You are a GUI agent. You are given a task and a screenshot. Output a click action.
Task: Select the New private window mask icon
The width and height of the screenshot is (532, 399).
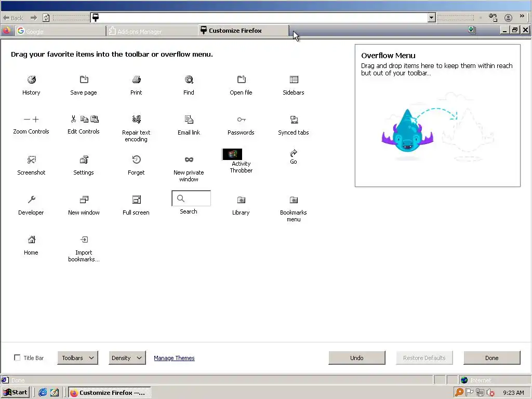tap(189, 159)
